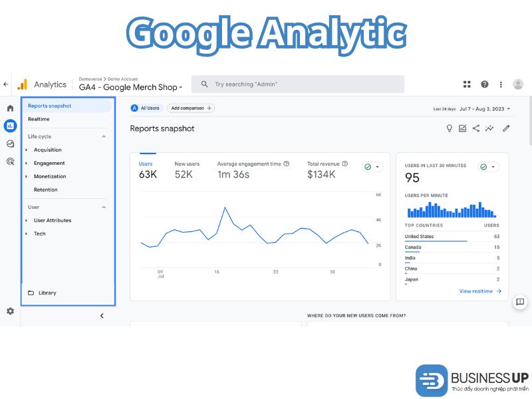
Task: Open the Admin gear icon
Action: tap(10, 311)
